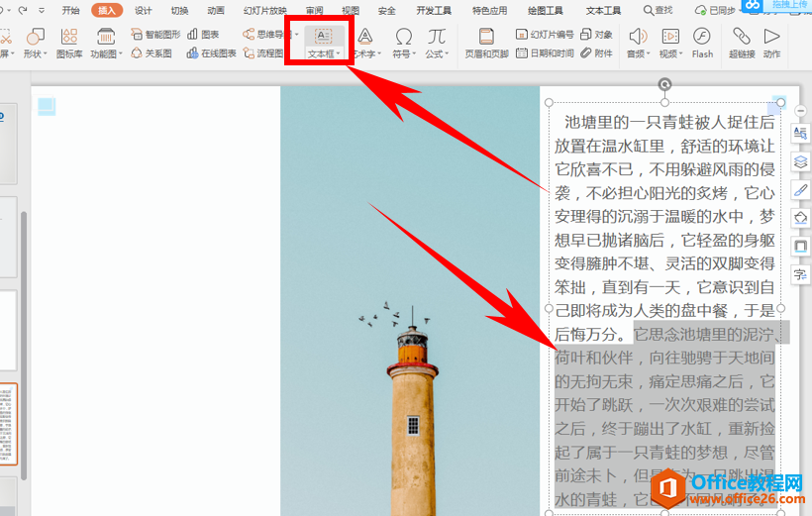Click the 动作 action icon

pyautogui.click(x=771, y=42)
